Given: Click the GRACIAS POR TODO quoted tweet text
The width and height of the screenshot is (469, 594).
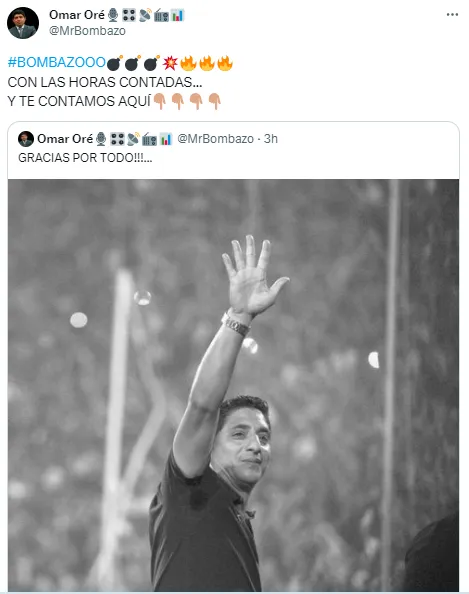Looking at the screenshot, I should tap(85, 158).
